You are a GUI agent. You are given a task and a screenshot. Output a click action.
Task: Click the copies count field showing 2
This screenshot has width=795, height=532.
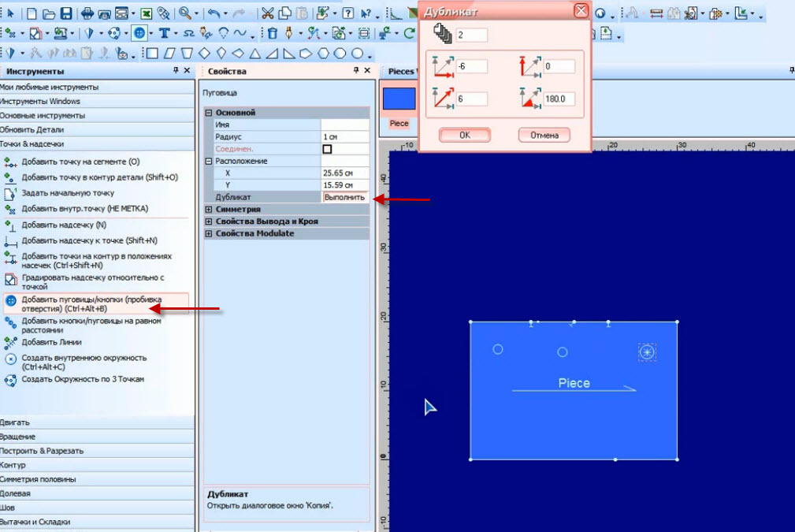[471, 35]
